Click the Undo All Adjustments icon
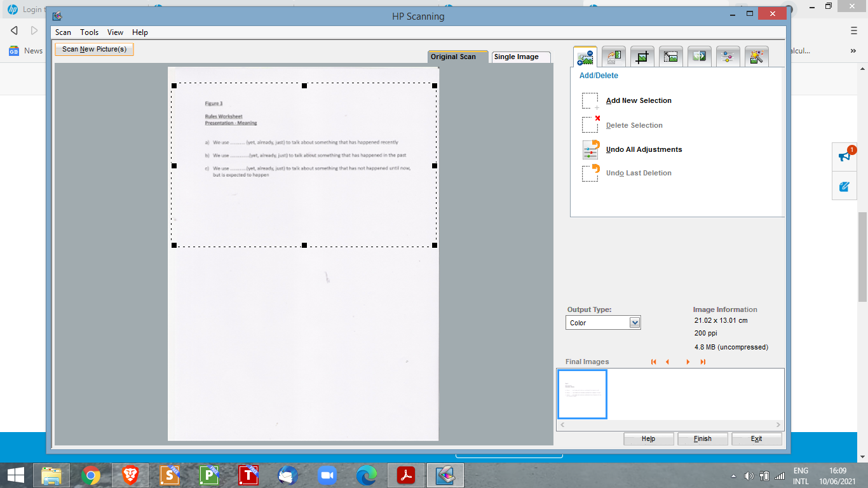 pyautogui.click(x=590, y=150)
